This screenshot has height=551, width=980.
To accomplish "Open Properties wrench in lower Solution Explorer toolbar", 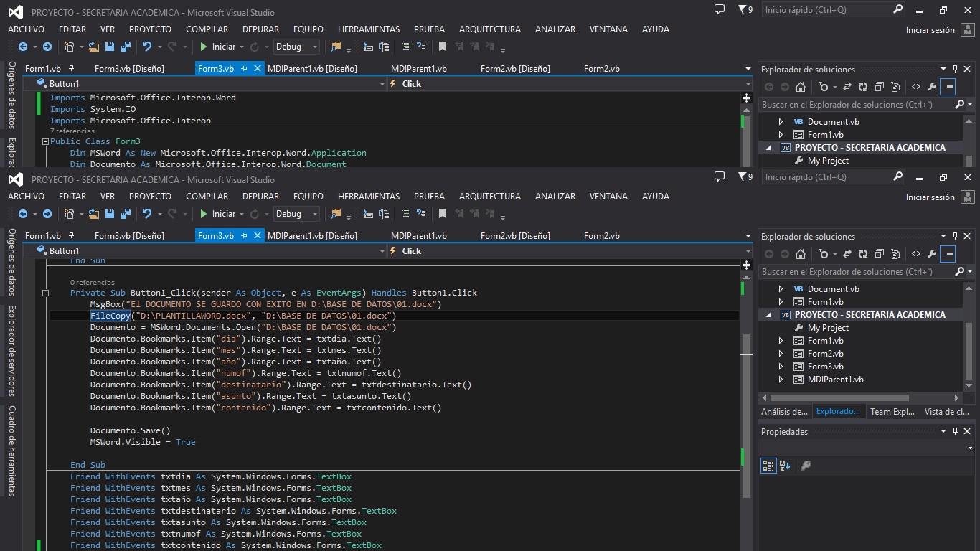I will [932, 254].
